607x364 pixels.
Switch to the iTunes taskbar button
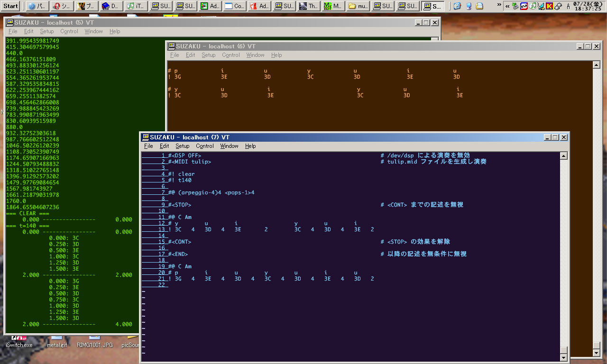pyautogui.click(x=136, y=6)
